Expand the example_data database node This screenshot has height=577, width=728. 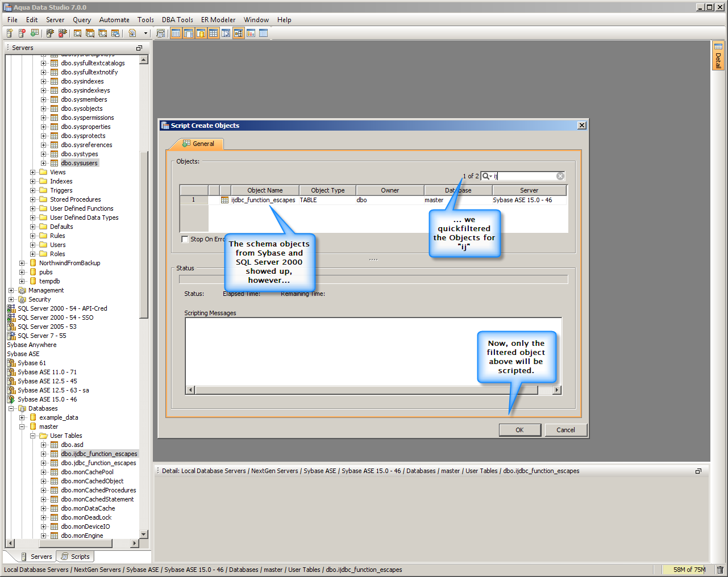point(22,417)
